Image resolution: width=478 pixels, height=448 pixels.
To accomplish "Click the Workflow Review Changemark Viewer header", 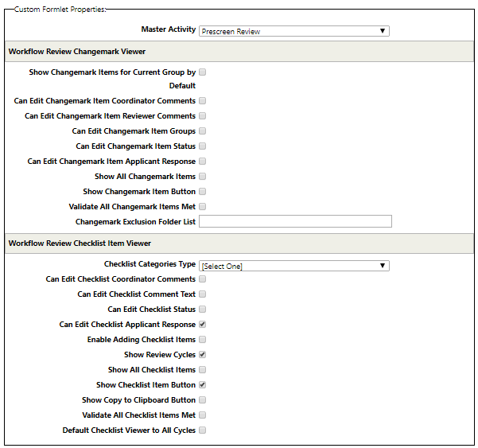I will (x=239, y=52).
